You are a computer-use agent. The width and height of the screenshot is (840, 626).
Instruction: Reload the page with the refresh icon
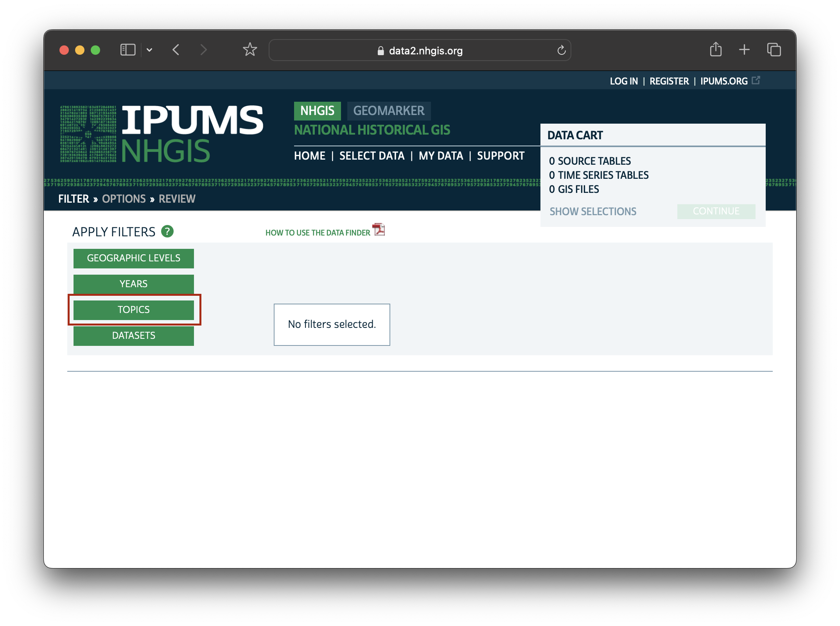(x=562, y=50)
